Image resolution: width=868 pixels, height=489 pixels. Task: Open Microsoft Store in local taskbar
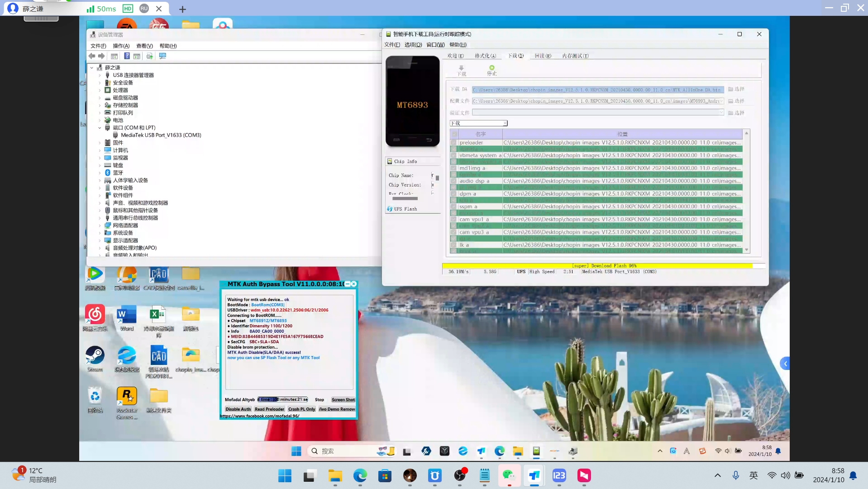385,475
